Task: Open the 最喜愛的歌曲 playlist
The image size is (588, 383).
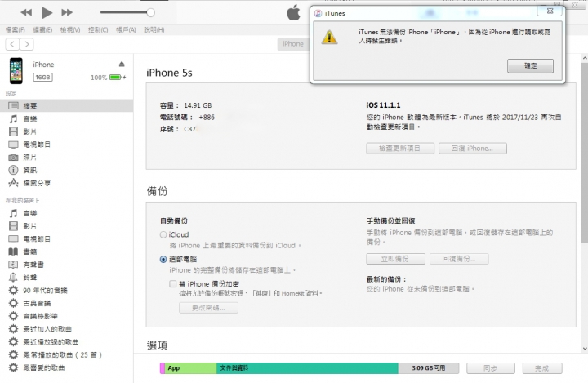Action: pos(66,367)
